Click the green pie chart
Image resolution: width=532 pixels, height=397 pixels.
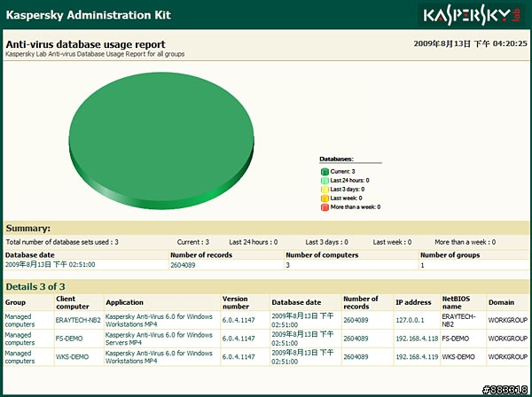pyautogui.click(x=161, y=140)
